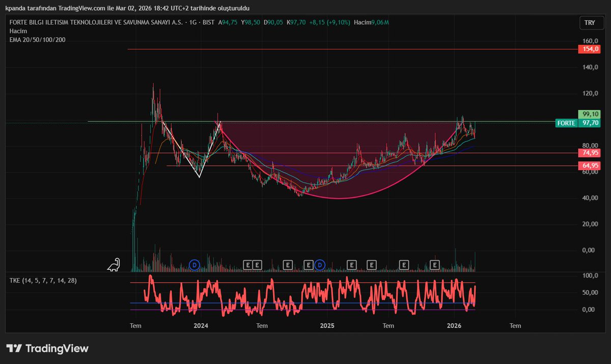Select the red 154,0 target price label
Screen dimensions: 611x364
coord(589,49)
